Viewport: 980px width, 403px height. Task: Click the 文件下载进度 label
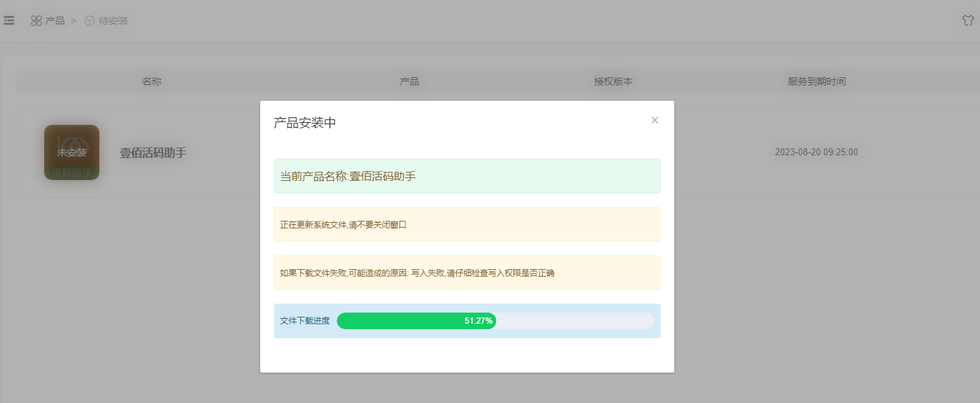pyautogui.click(x=305, y=321)
